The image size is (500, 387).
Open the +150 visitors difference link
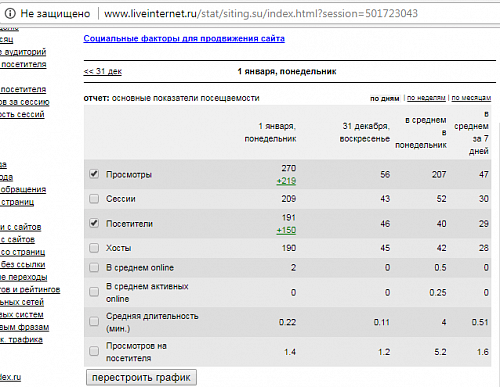[286, 230]
